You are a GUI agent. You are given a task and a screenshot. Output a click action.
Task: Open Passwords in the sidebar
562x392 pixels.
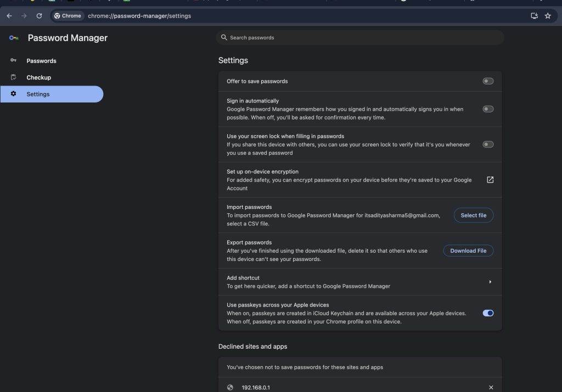[41, 61]
